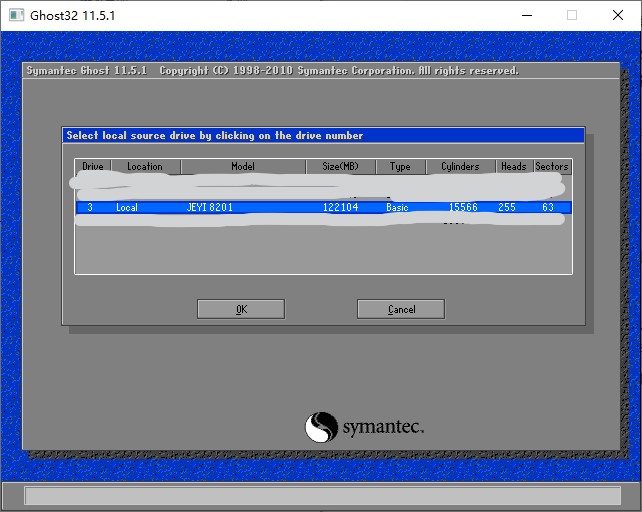Select drive number 3 in the list
Image resolution: width=642 pixels, height=512 pixels.
90,207
